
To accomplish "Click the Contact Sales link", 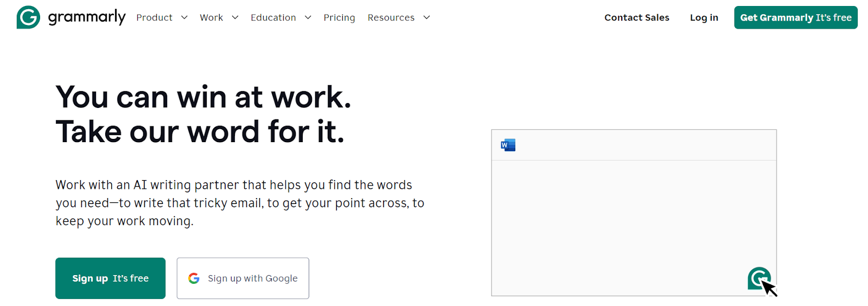I will (x=637, y=17).
